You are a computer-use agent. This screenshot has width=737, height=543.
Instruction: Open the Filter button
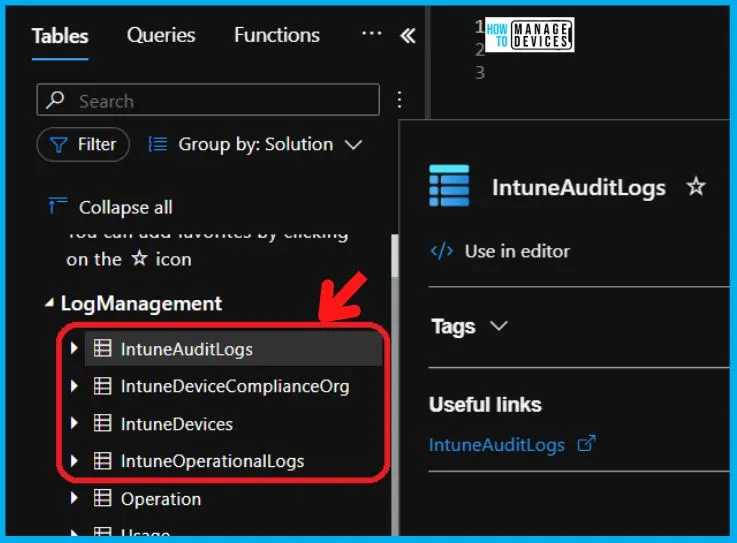point(83,144)
